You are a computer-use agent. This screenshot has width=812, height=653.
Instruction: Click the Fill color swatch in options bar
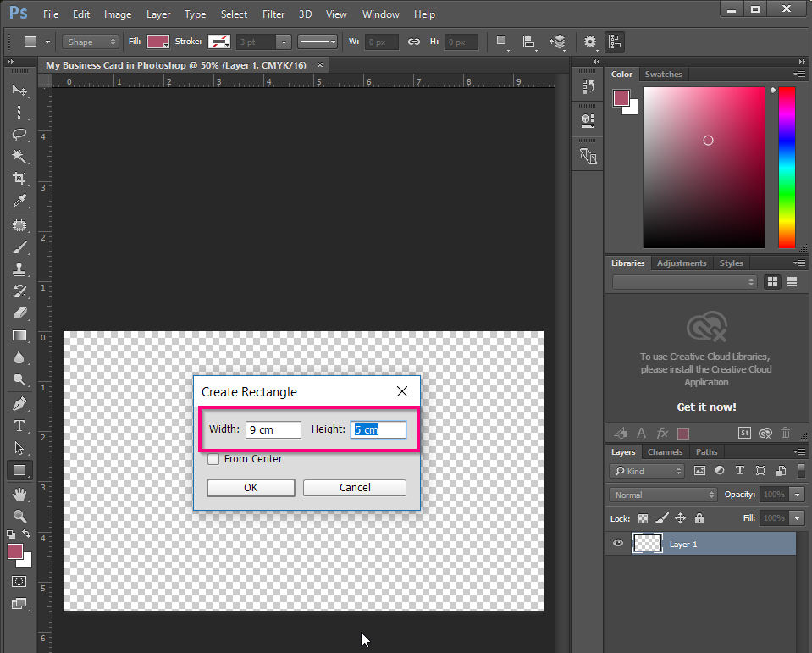158,42
